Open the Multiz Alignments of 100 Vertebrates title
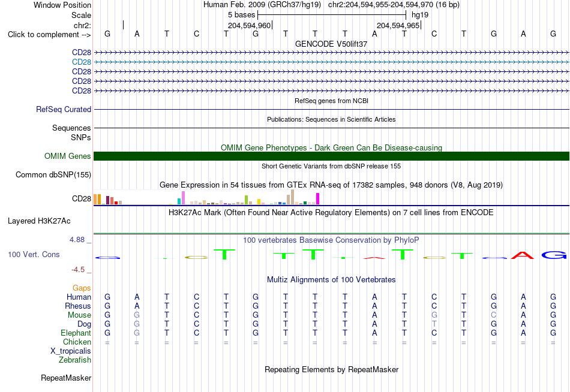Screen dimensions: 570x392 point(331,280)
